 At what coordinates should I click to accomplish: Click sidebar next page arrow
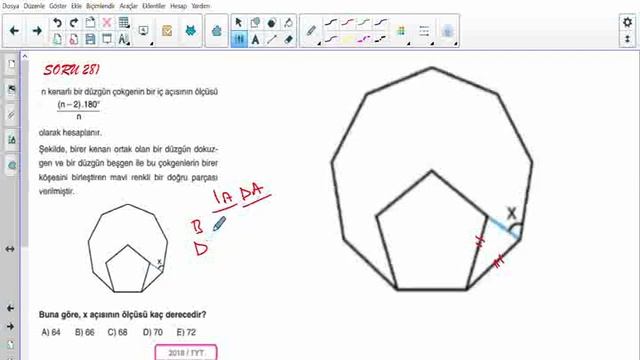click(x=10, y=327)
